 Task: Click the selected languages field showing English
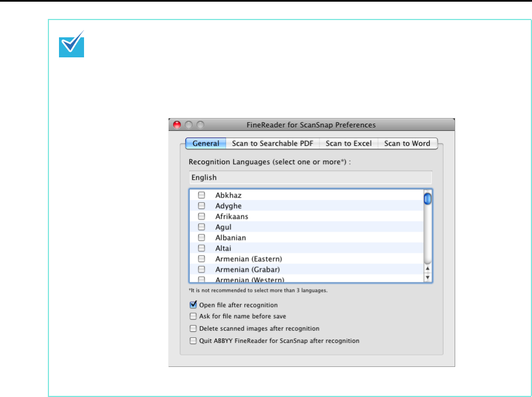(311, 177)
